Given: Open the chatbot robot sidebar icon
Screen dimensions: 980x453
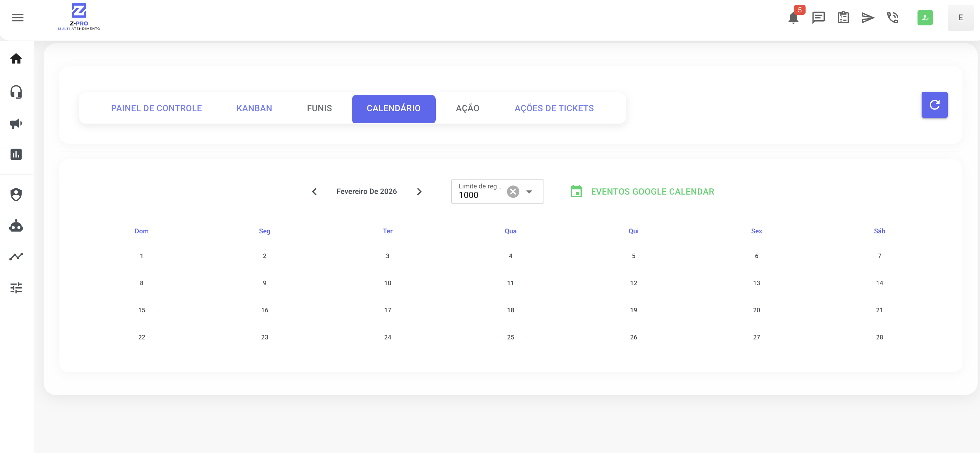Looking at the screenshot, I should pos(16,226).
